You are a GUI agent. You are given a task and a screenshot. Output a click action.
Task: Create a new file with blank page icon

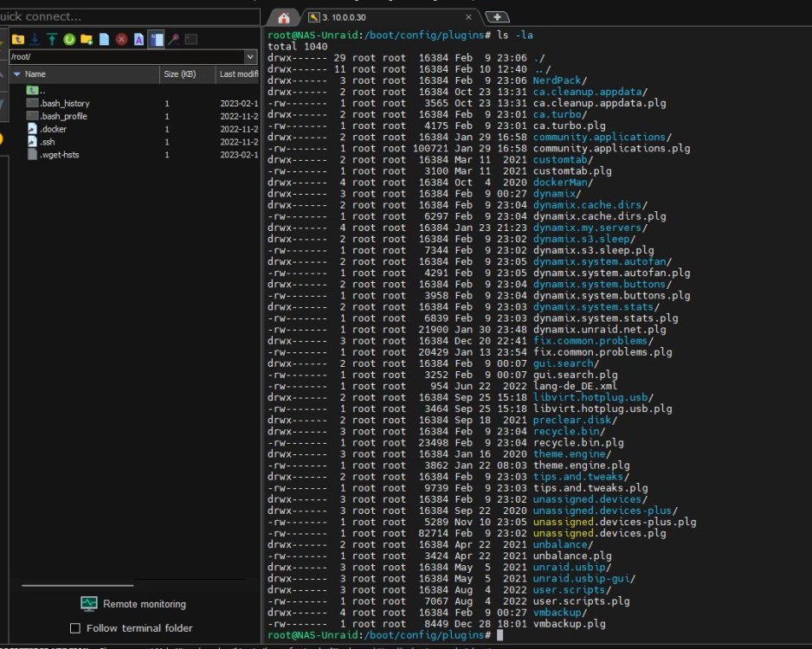104,39
